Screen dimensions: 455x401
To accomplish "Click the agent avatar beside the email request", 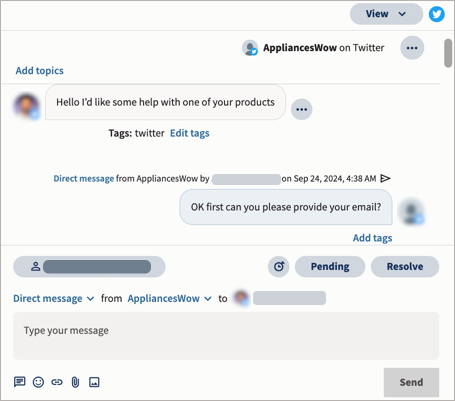I will [412, 212].
